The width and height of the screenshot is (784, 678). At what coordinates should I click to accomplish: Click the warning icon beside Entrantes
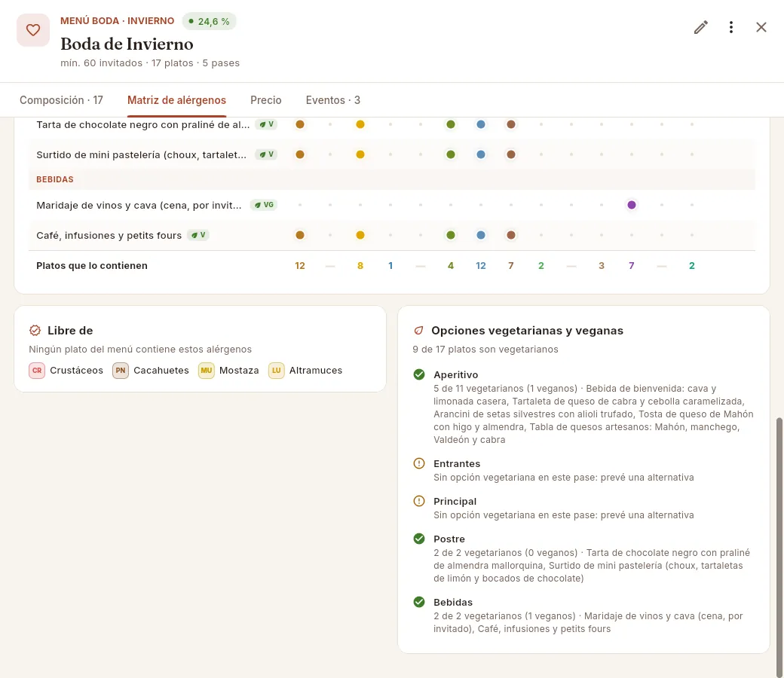click(419, 463)
